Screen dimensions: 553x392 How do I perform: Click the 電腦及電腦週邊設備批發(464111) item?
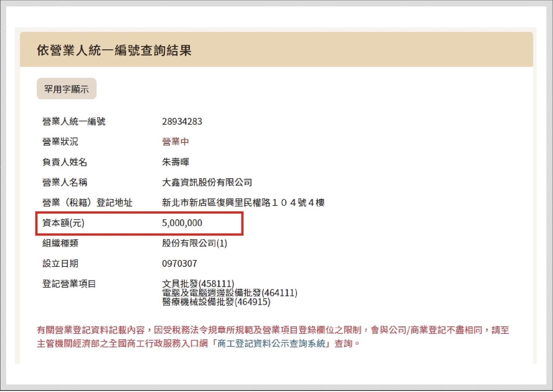(x=230, y=293)
